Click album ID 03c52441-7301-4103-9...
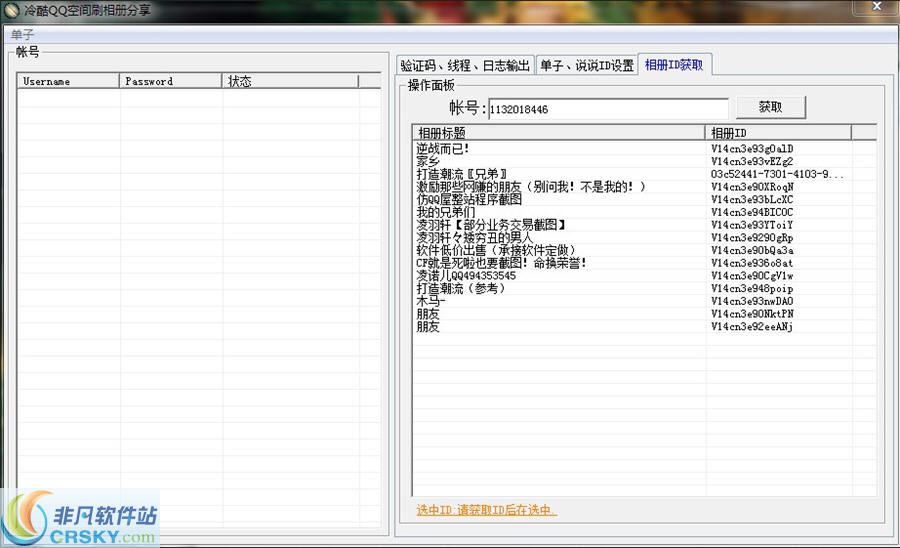The image size is (900, 548). click(777, 174)
